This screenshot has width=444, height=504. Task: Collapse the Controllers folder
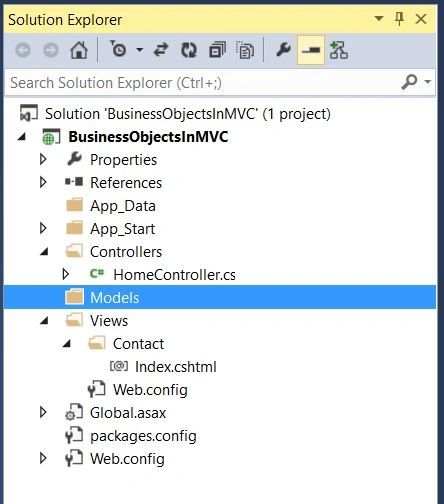click(x=44, y=252)
